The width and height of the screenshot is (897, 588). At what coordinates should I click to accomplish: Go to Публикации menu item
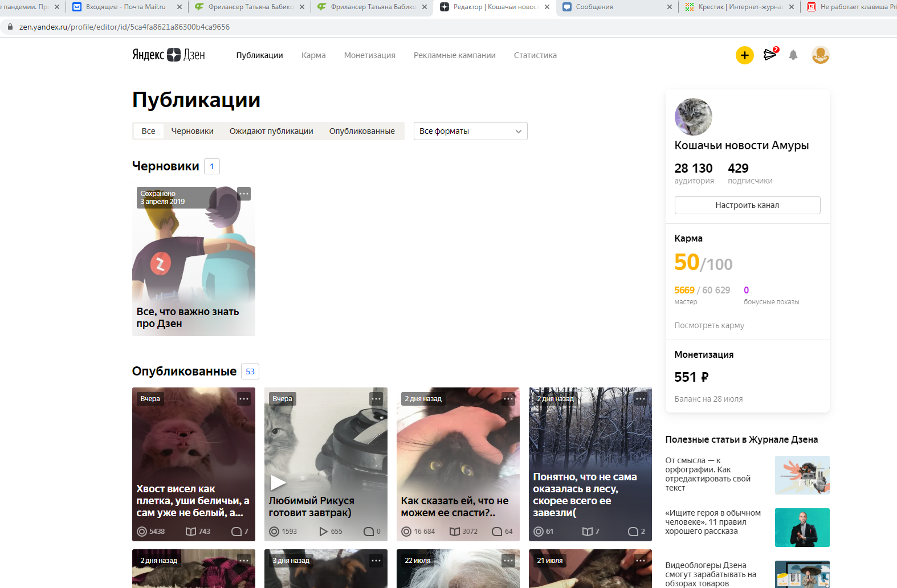pyautogui.click(x=259, y=55)
